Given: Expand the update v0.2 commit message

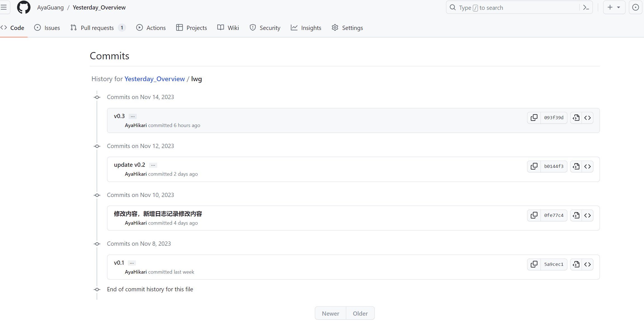Looking at the screenshot, I should pos(153,165).
